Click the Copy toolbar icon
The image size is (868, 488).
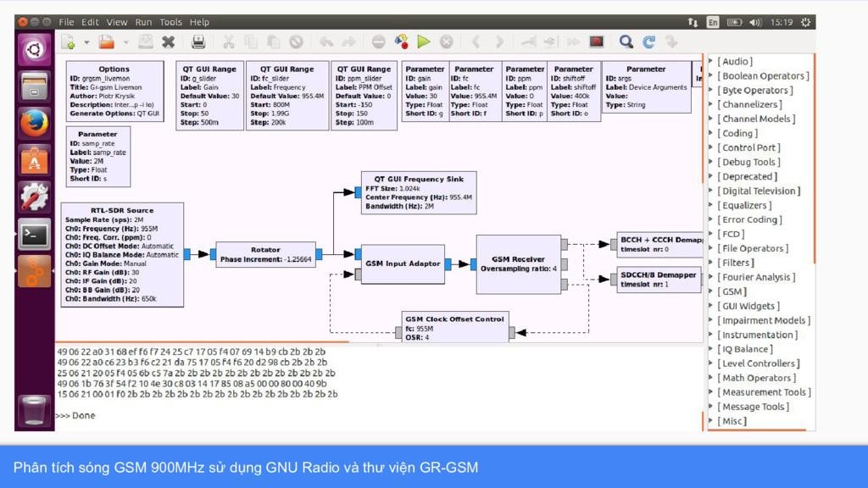pyautogui.click(x=251, y=42)
